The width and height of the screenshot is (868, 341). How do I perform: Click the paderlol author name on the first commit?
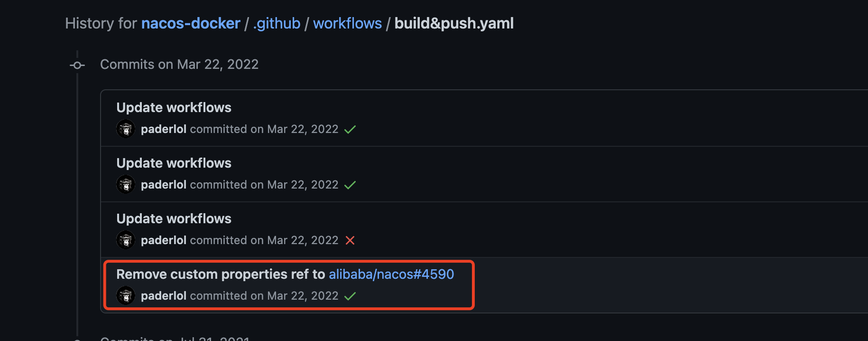[164, 129]
